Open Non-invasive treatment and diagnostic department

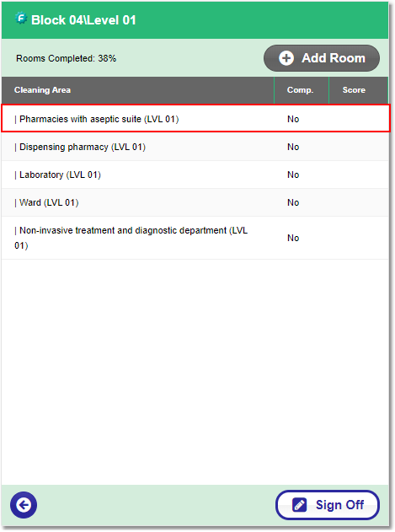coord(195,238)
